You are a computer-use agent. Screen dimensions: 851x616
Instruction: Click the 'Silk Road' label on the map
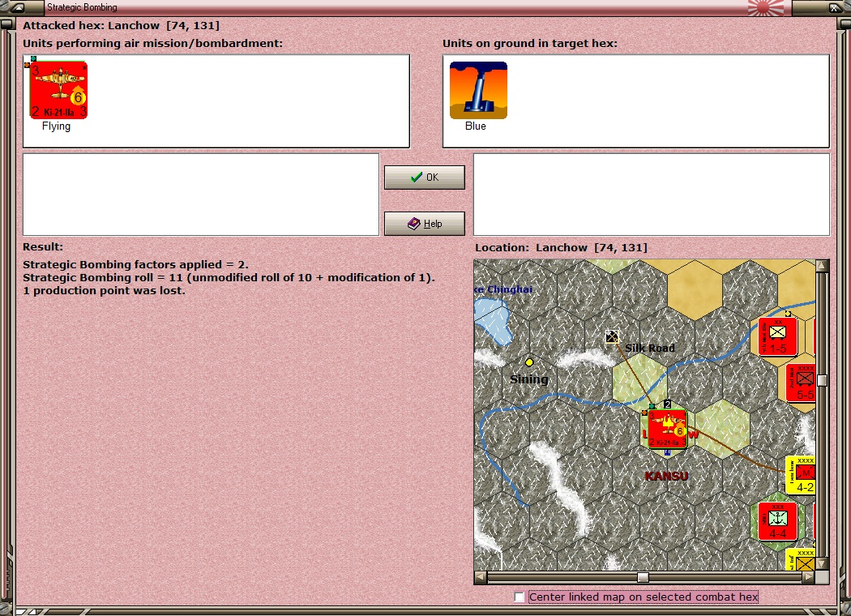(x=650, y=348)
